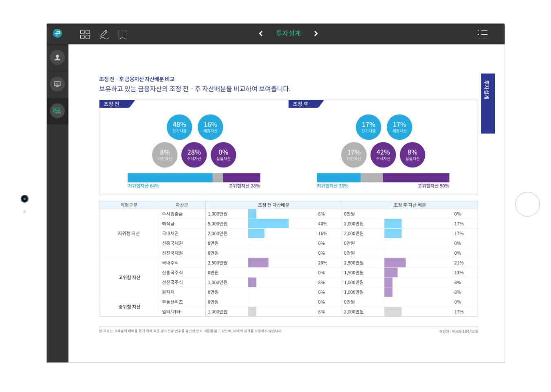The height and width of the screenshot is (392, 551).
Task: Select the 선진국주식 row label
Action: pyautogui.click(x=172, y=282)
